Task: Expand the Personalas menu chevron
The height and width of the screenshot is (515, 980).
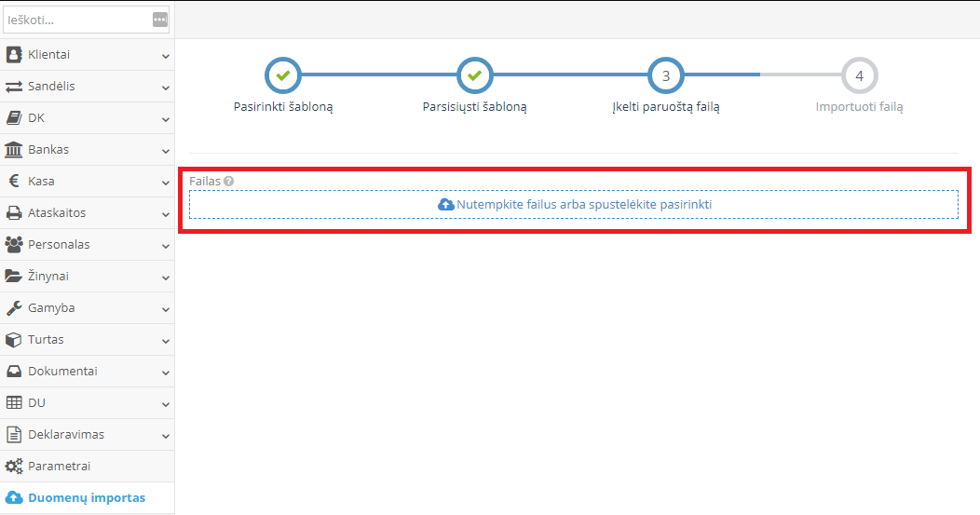Action: (165, 246)
